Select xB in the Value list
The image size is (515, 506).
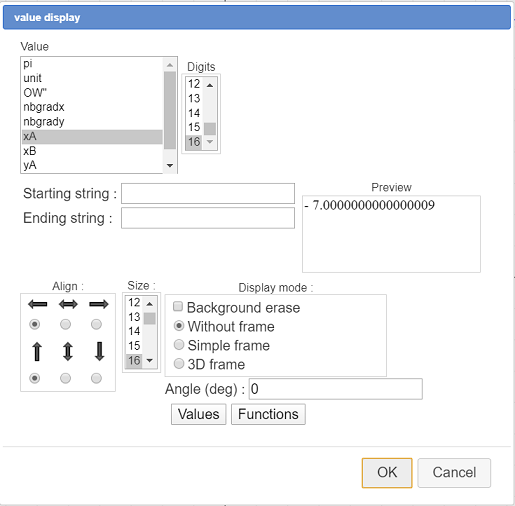click(92, 151)
